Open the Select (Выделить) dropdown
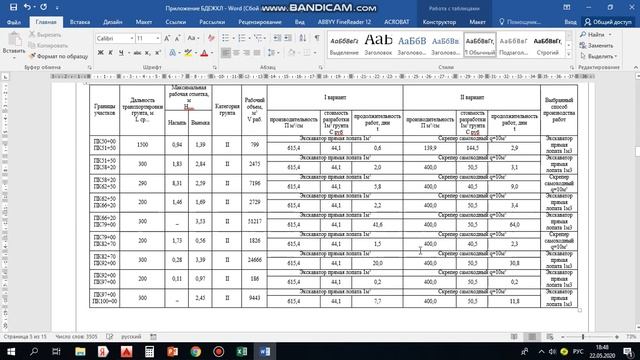This screenshot has width=640, height=360. [598, 56]
